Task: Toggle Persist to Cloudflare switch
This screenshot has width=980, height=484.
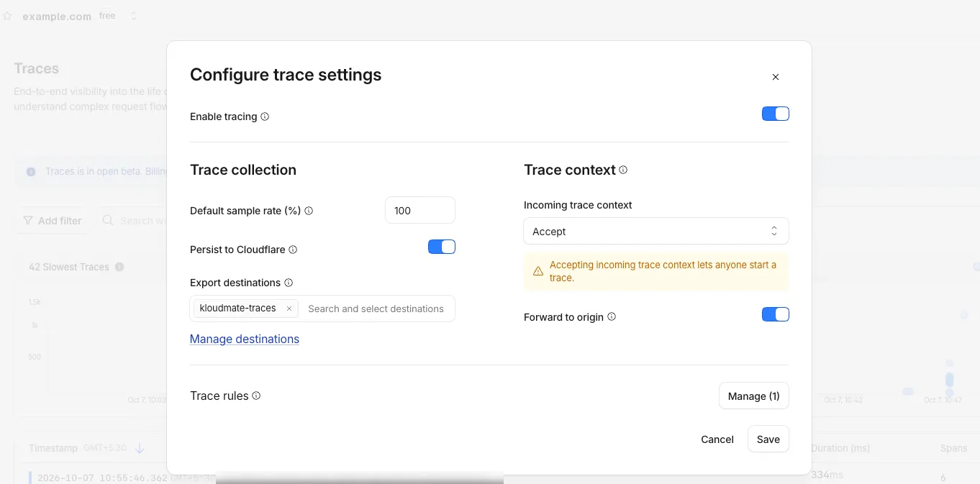Action: click(x=442, y=247)
